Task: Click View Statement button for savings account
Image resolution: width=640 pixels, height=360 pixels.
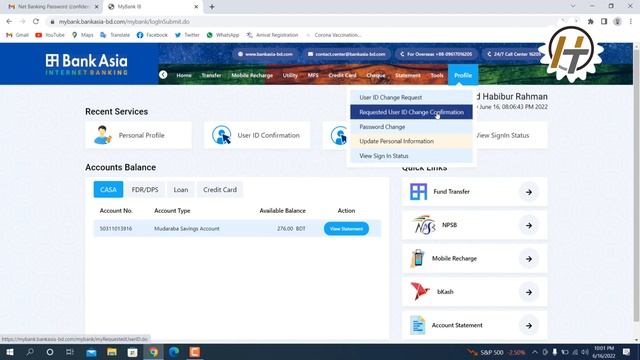Action: click(x=346, y=229)
